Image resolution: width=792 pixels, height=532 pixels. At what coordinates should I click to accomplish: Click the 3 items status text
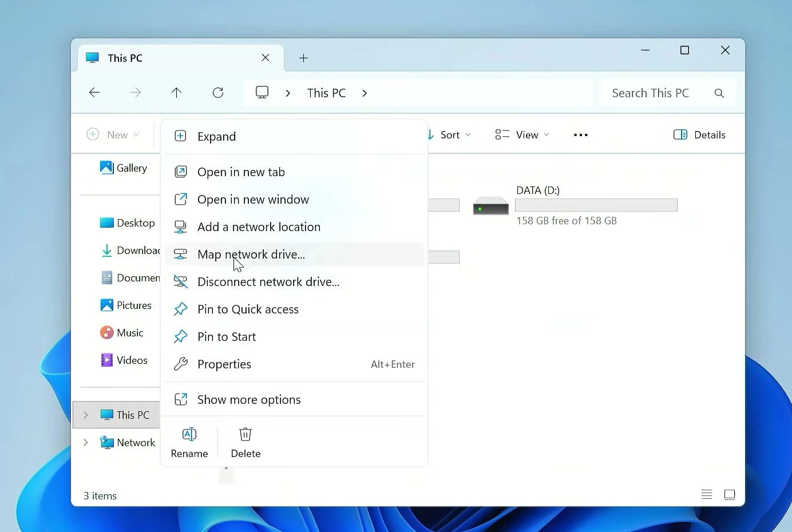(100, 496)
